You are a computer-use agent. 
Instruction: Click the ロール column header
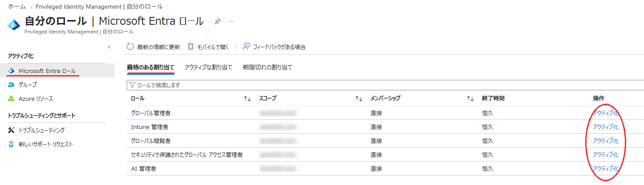point(138,99)
